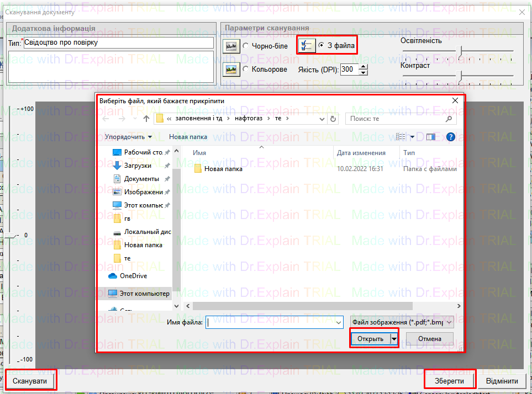Toggle the preview pane icon
Viewport: 532px width, 394px height.
point(431,137)
